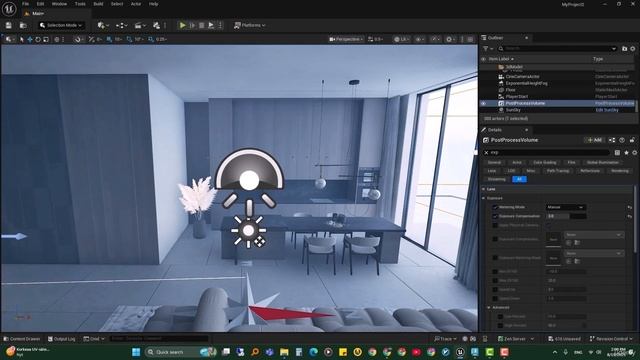Image resolution: width=640 pixels, height=360 pixels.
Task: Clear the Details search with the X icon
Action: click(x=486, y=153)
